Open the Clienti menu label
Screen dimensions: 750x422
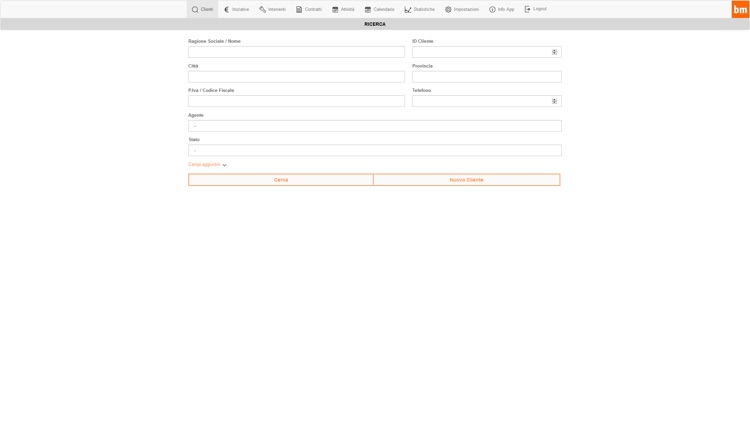[207, 10]
